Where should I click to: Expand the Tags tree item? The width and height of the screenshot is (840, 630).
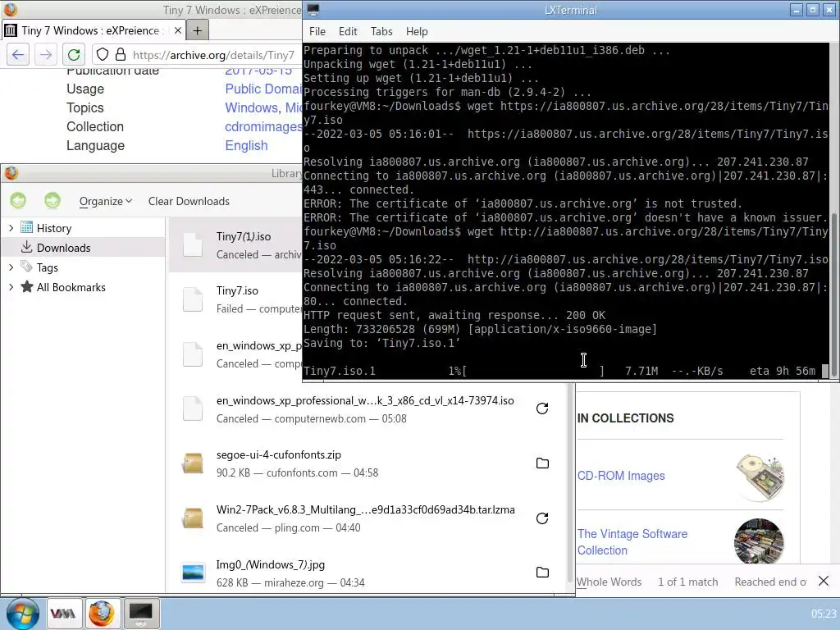click(11, 267)
